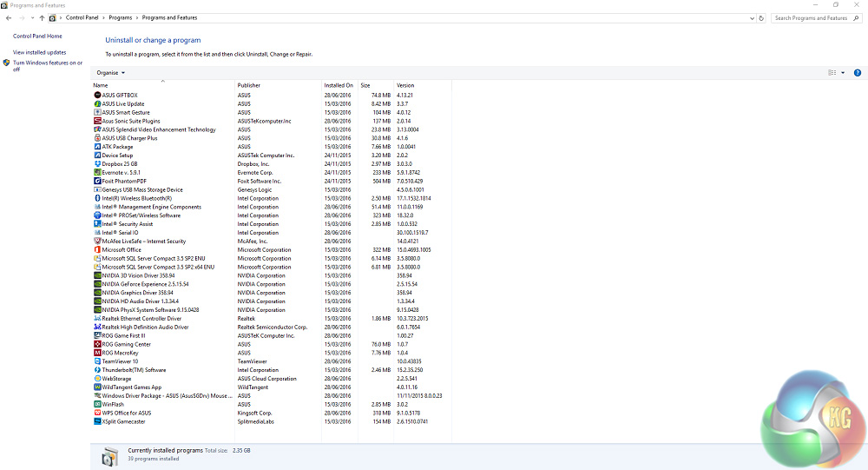The width and height of the screenshot is (868, 470).
Task: Sort list by the Publisher column header
Action: (x=279, y=85)
